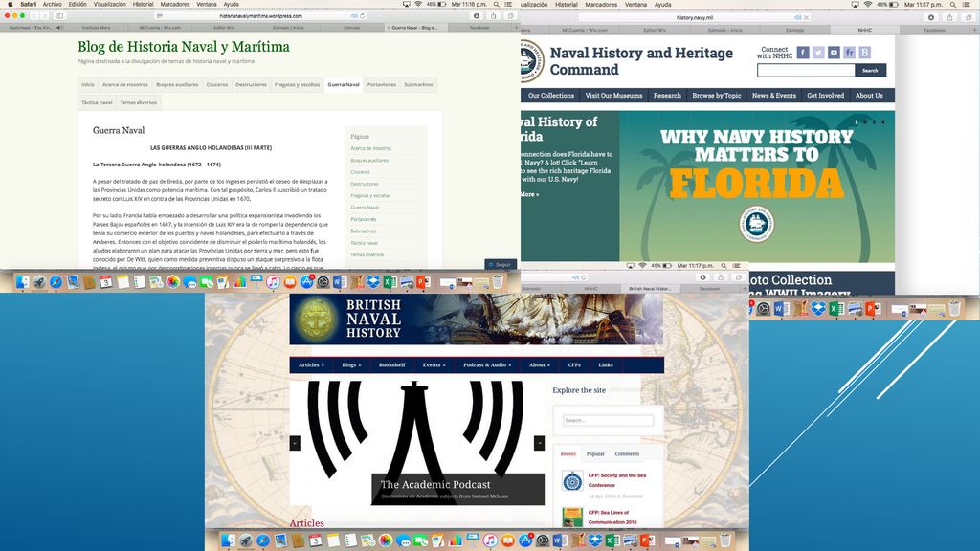Open the CFP: Society and the Sea Conference link

617,480
